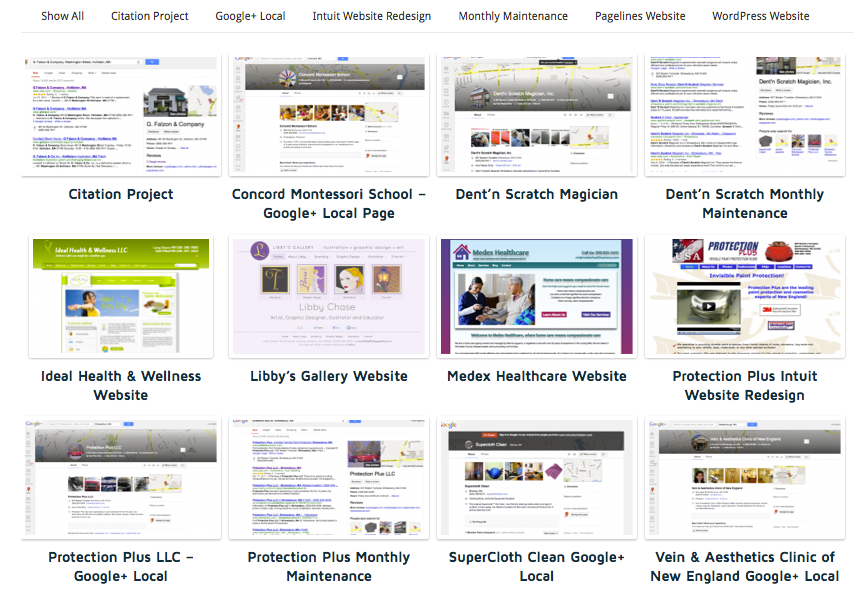View Libby's Gallery Website thumbnail
The height and width of the screenshot is (594, 864).
pos(329,296)
